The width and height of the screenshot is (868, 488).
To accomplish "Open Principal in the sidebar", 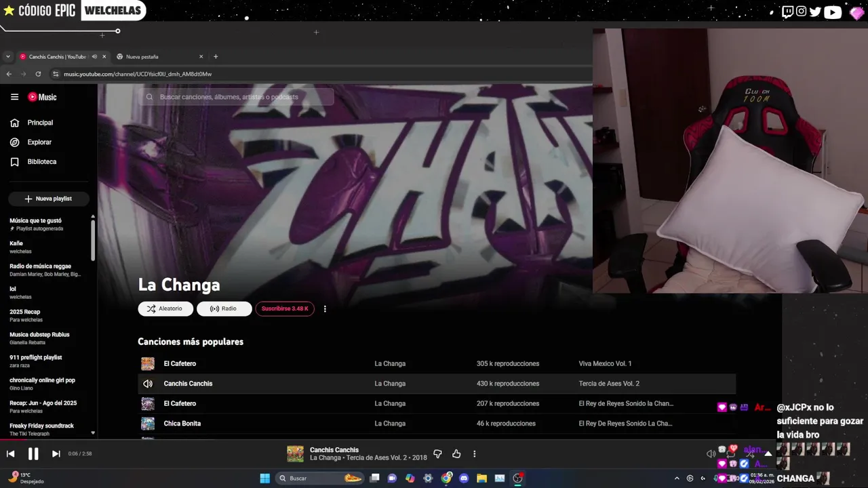I will (40, 123).
